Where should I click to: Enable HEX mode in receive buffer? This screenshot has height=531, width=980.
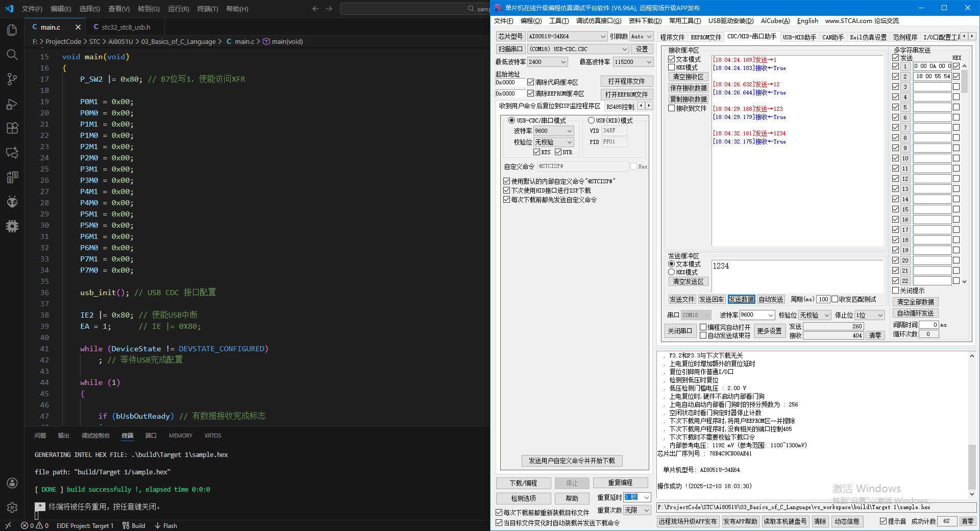pyautogui.click(x=672, y=67)
